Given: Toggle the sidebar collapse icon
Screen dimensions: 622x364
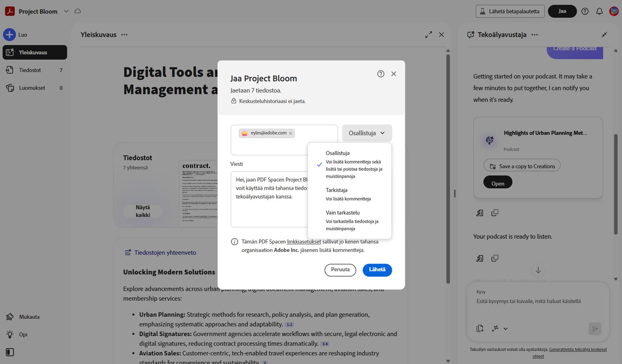Looking at the screenshot, I should click(x=10, y=352).
